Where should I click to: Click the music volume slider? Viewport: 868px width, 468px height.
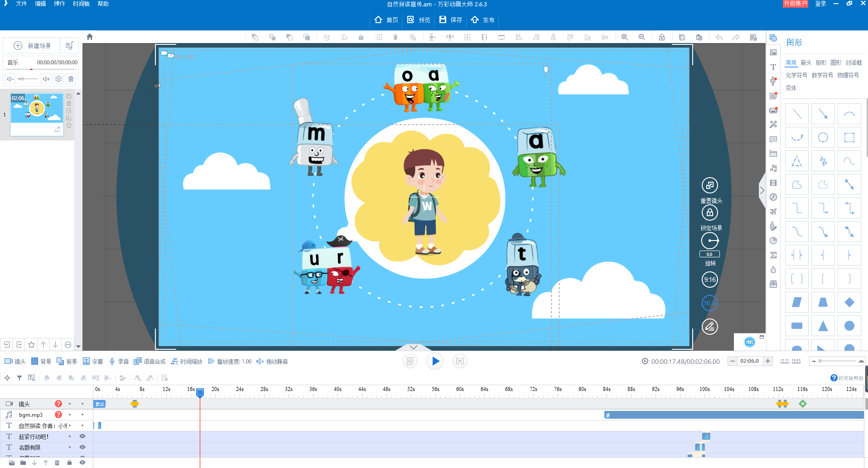[28, 79]
